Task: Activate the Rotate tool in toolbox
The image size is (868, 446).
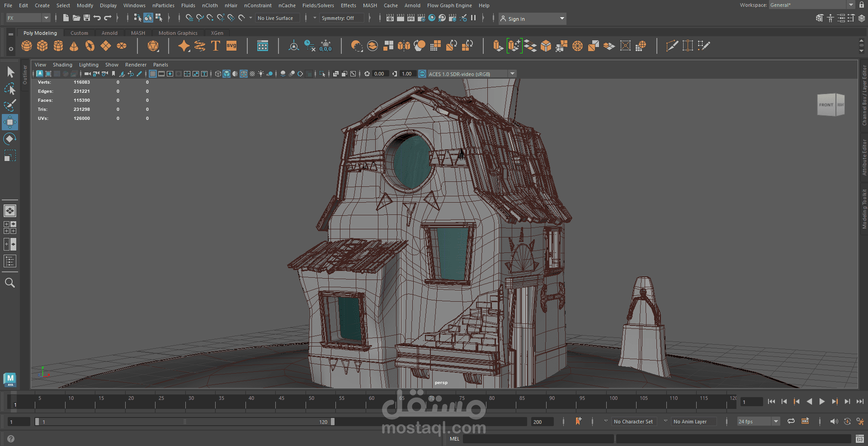Action: tap(10, 139)
